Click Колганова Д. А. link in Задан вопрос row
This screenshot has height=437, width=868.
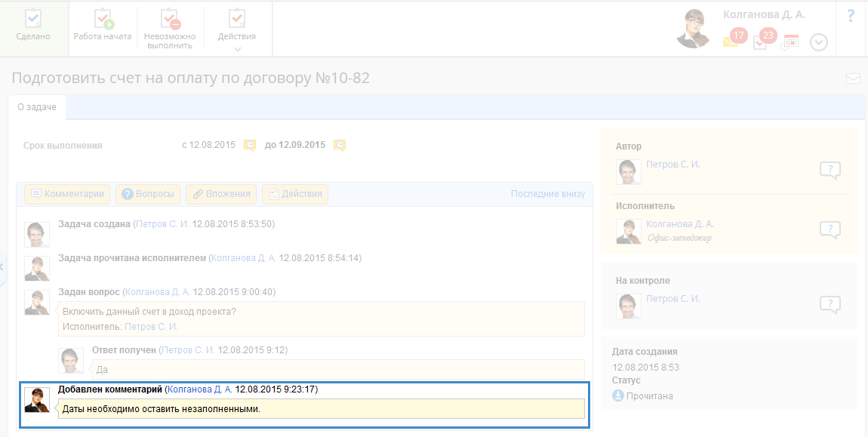coord(159,292)
